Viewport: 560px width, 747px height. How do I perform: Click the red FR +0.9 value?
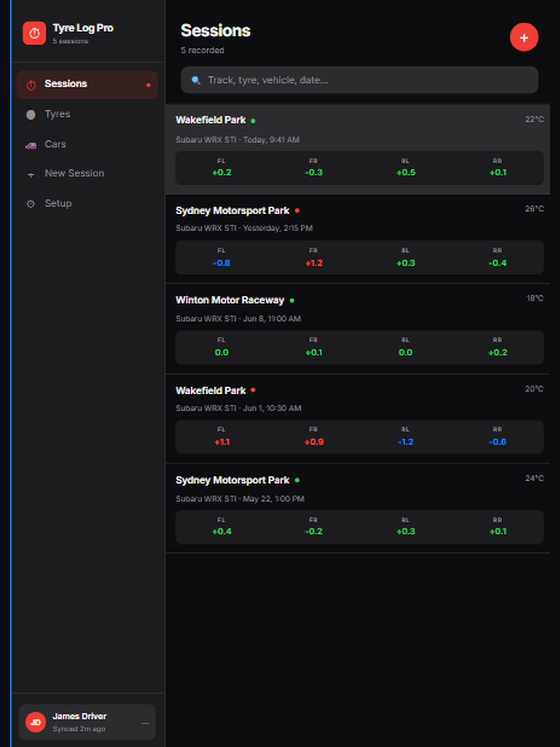[314, 442]
